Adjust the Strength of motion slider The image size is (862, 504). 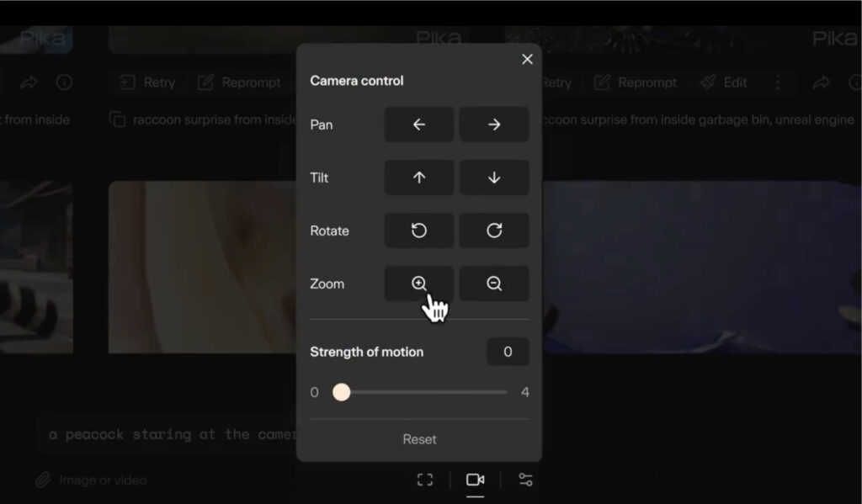(x=342, y=392)
